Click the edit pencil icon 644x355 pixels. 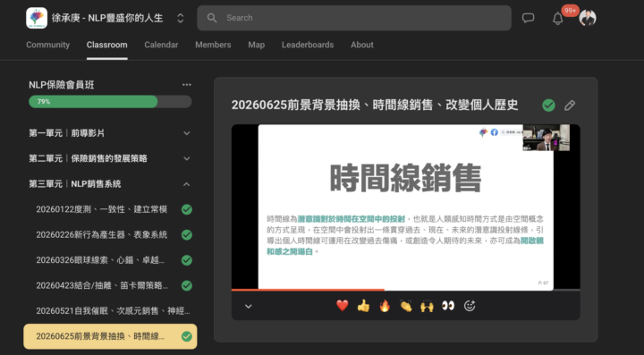point(570,106)
